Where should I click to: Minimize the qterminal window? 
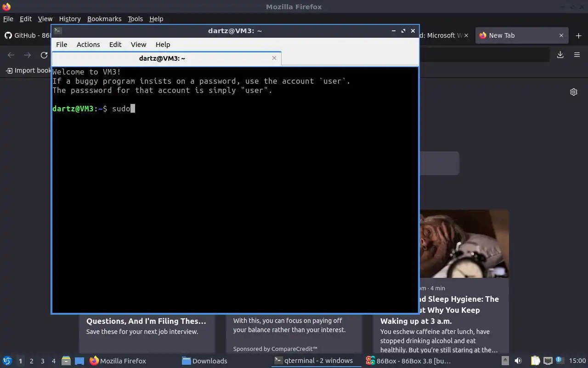click(394, 31)
